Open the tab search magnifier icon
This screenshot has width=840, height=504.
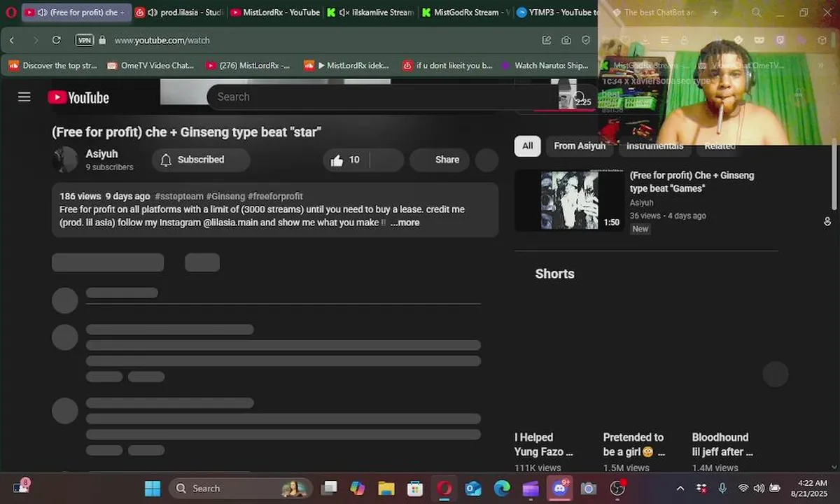point(757,13)
